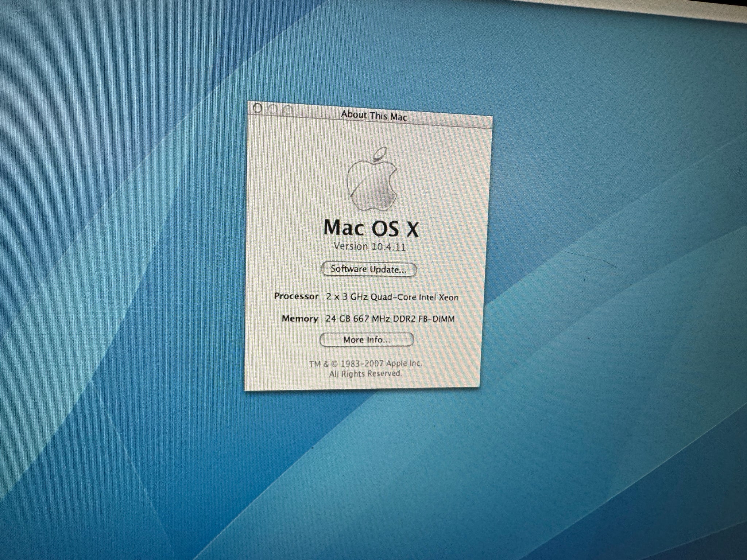
Task: Click the Apple logo image
Action: click(x=372, y=179)
